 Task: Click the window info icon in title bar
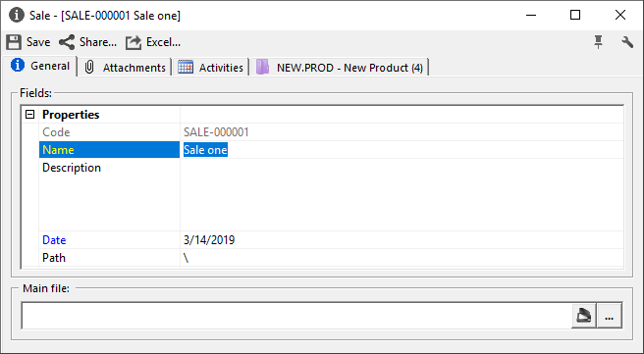coord(17,15)
